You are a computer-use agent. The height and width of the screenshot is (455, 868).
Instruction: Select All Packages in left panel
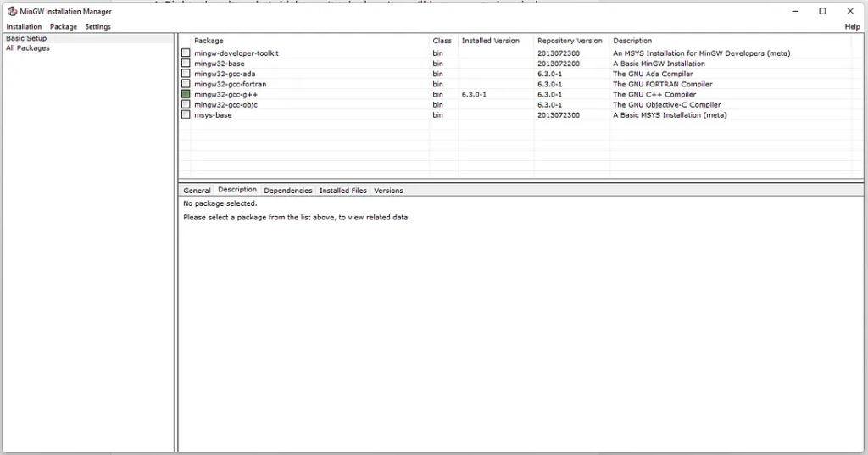point(28,48)
